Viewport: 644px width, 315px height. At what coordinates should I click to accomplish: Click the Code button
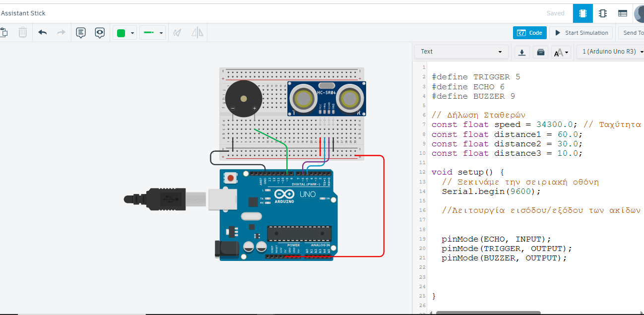pyautogui.click(x=530, y=33)
